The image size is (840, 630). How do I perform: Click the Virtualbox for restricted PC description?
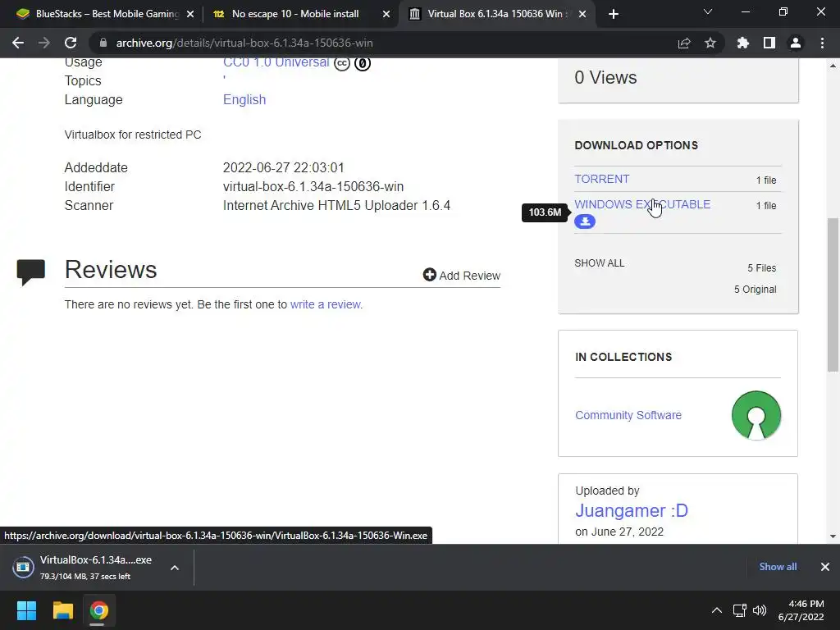[x=133, y=135]
